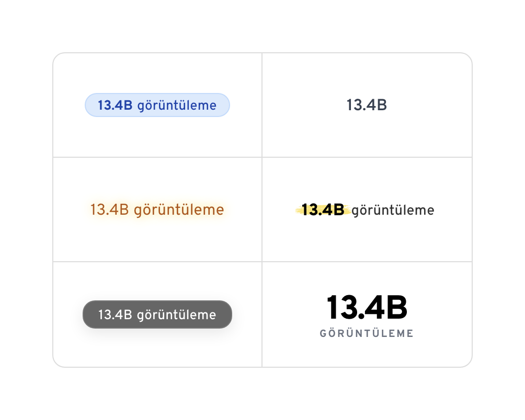Click the orange glowing 13.4B görüntüleme text

click(x=157, y=210)
